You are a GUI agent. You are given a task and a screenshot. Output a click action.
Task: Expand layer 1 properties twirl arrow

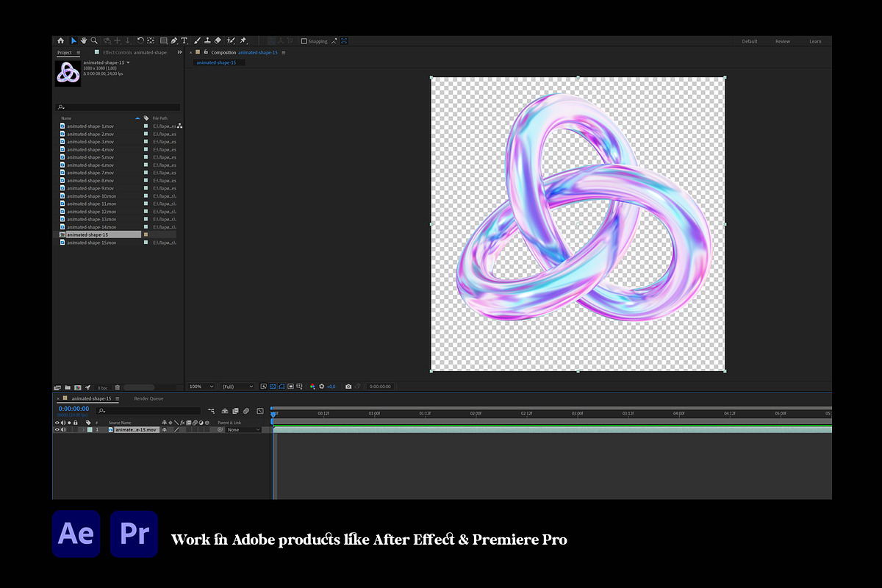[83, 429]
